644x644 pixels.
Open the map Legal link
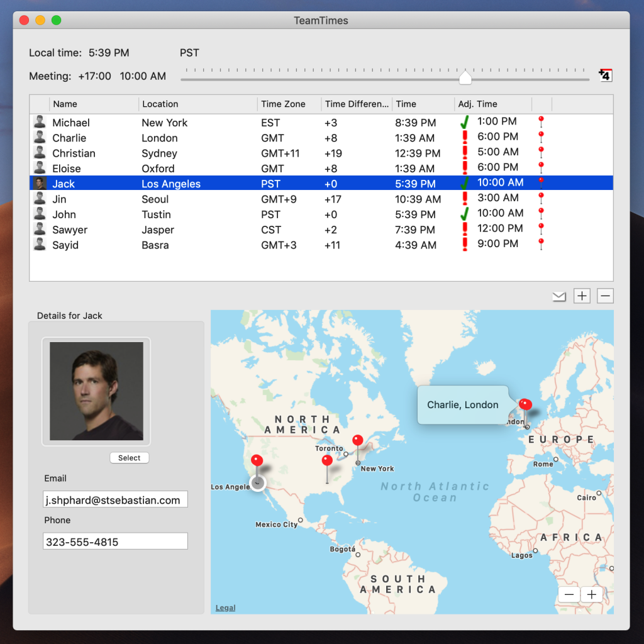coord(226,608)
